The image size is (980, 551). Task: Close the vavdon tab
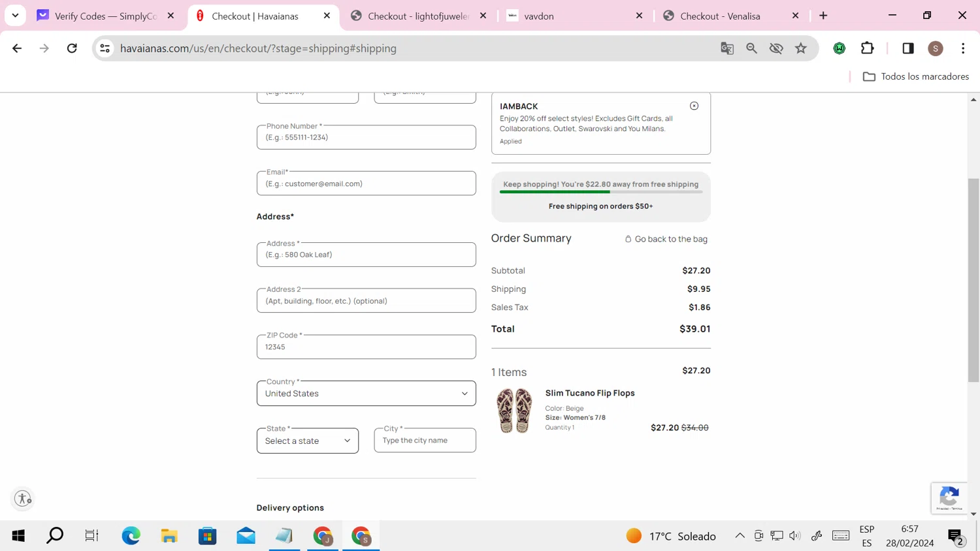(639, 16)
